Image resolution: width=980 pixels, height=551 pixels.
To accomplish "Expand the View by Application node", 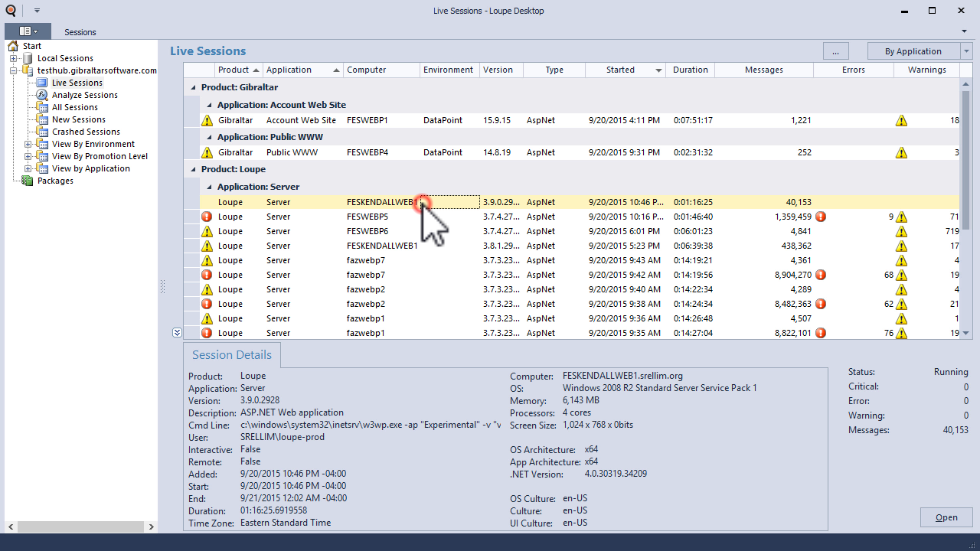I will coord(28,168).
